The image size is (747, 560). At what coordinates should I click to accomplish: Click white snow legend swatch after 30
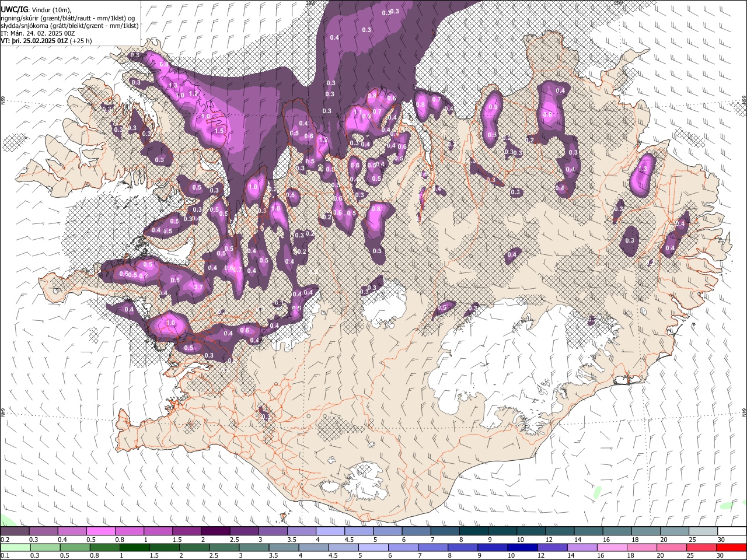tap(731, 531)
